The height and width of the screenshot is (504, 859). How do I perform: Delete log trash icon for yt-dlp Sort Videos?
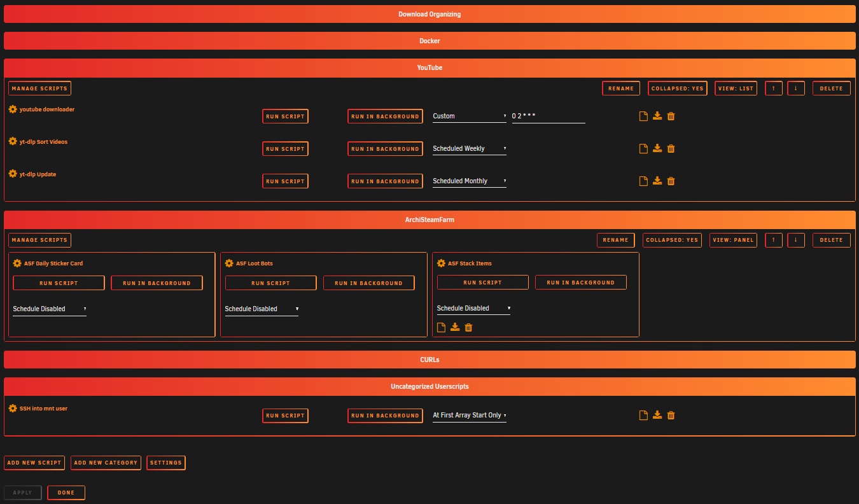[671, 148]
